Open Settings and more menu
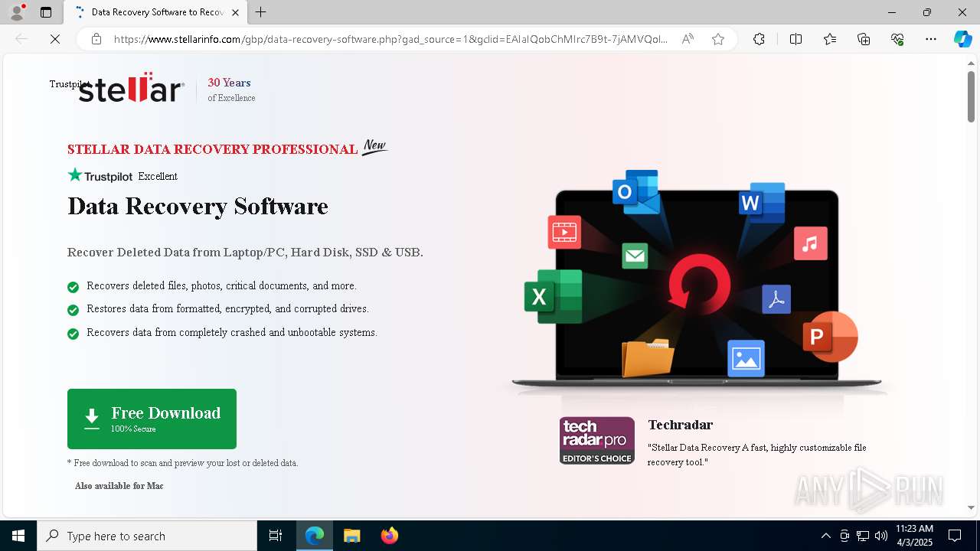Image resolution: width=980 pixels, height=551 pixels. click(x=931, y=39)
